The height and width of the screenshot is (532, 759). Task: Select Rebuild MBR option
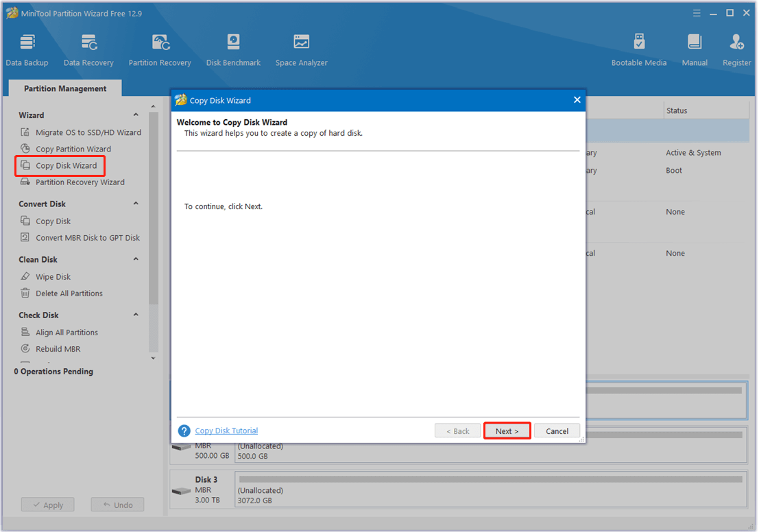pyautogui.click(x=58, y=349)
